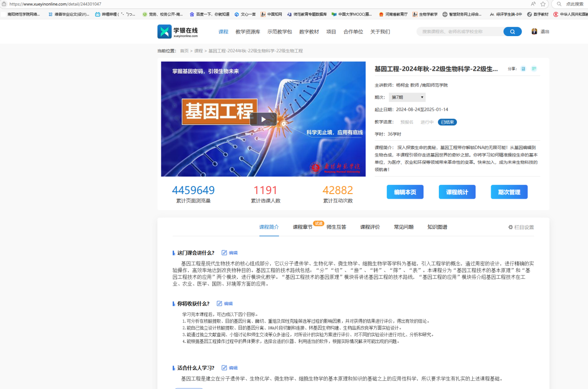
Task: Click the user avatar next to 退出
Action: pyautogui.click(x=534, y=31)
